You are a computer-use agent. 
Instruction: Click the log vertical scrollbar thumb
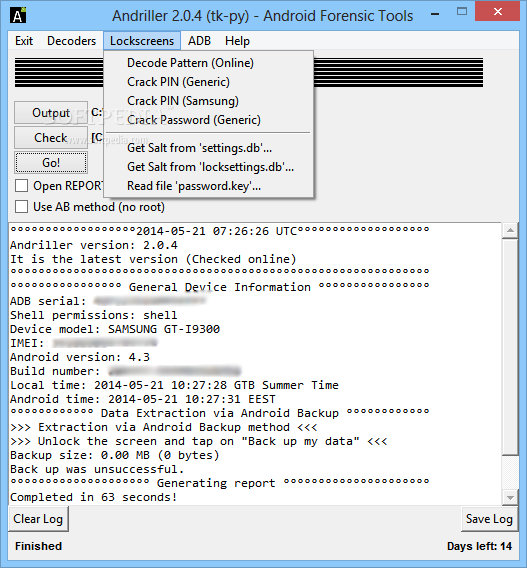click(510, 346)
